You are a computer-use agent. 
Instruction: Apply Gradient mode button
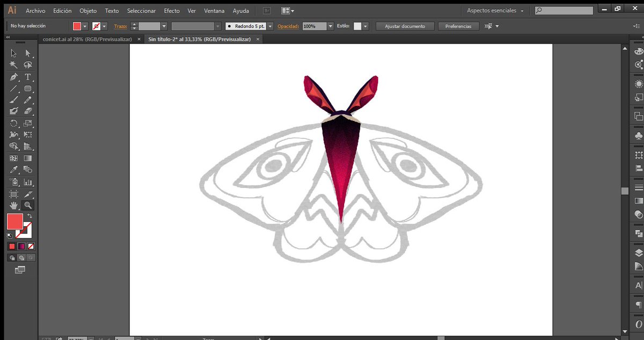tap(21, 246)
